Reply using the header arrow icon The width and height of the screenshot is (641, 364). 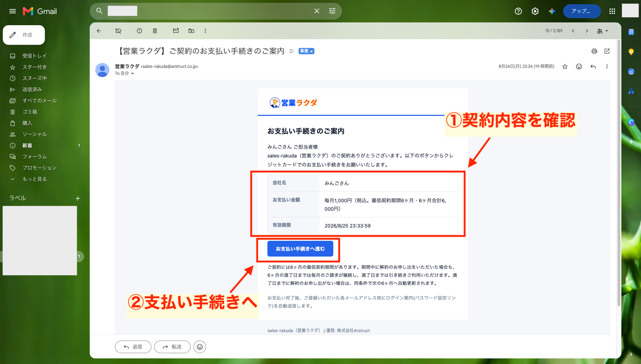[593, 66]
